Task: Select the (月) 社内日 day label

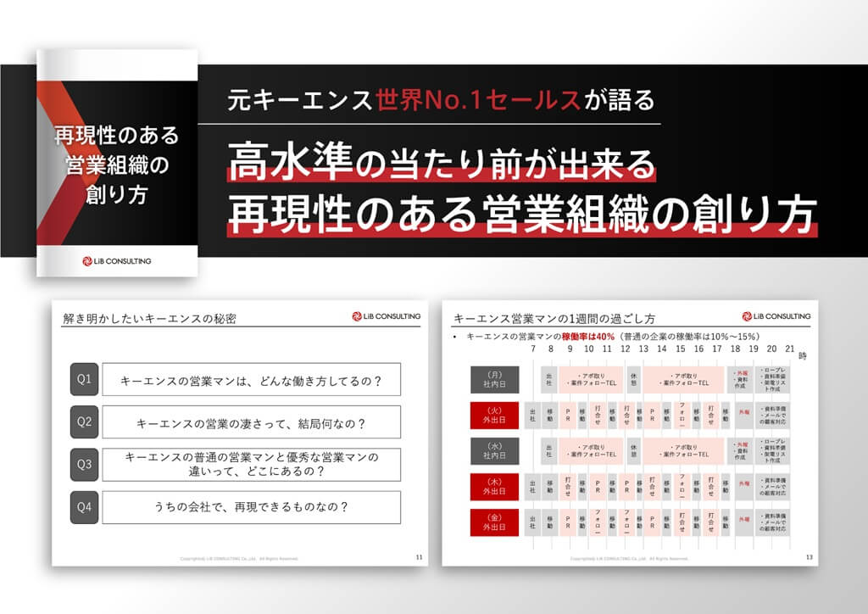Action: 494,380
